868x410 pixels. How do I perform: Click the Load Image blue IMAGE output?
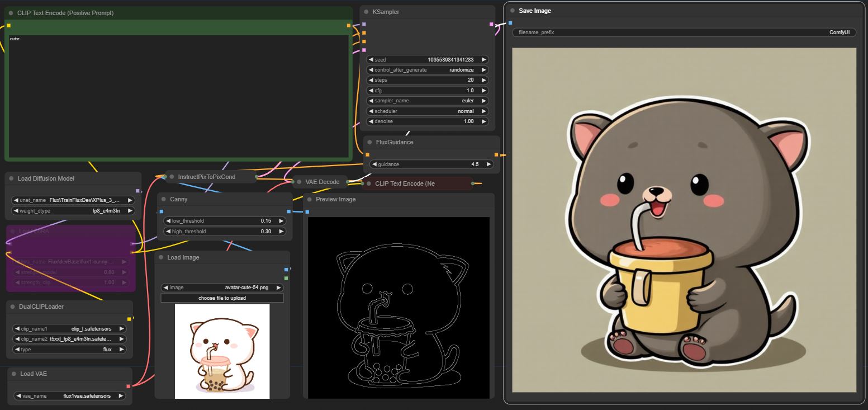(286, 270)
